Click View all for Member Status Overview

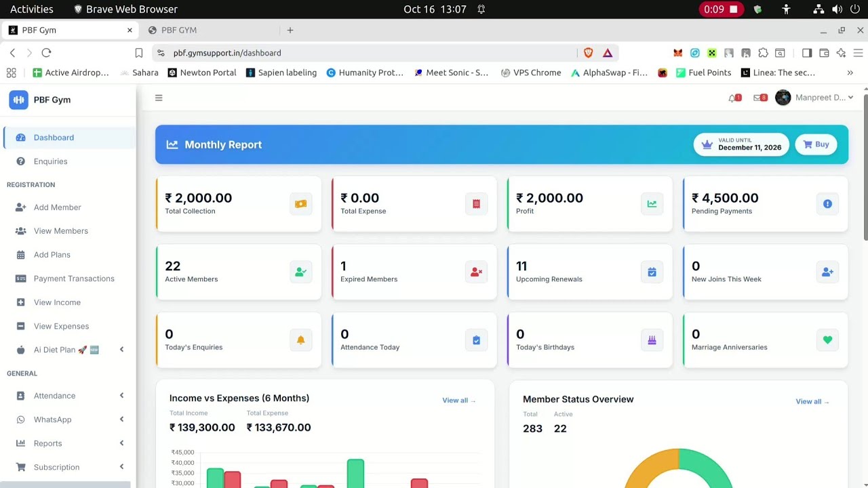click(x=812, y=402)
